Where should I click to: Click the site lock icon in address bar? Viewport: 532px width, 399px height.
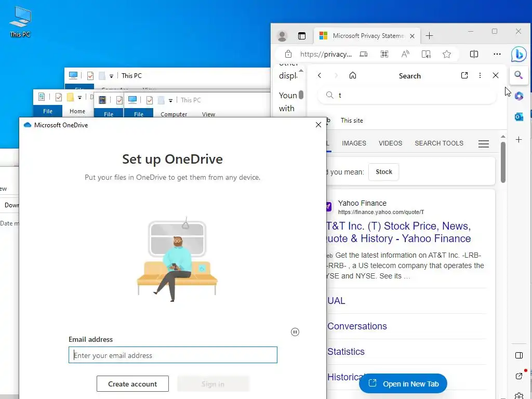click(x=288, y=54)
